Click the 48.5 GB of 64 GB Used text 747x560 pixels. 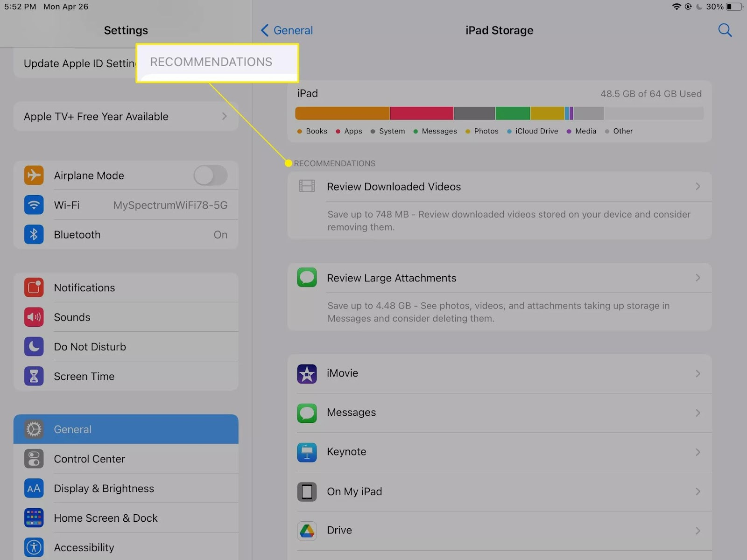[x=651, y=94]
